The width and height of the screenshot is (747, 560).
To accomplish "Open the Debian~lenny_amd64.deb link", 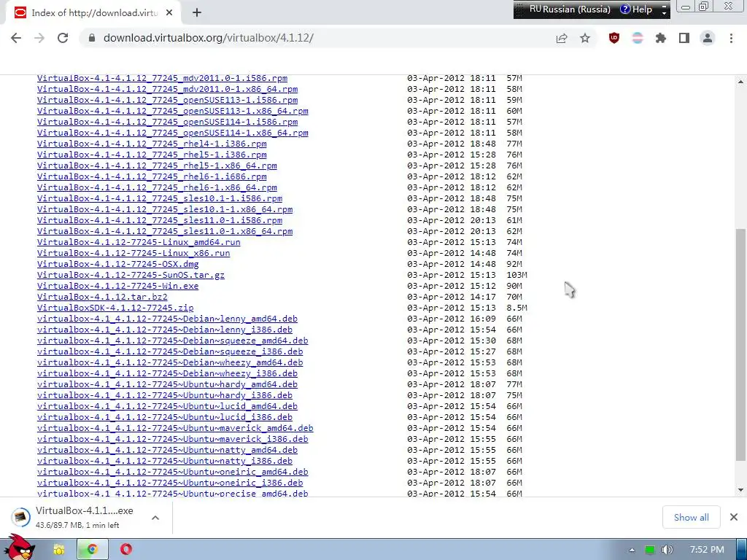I will (x=167, y=319).
